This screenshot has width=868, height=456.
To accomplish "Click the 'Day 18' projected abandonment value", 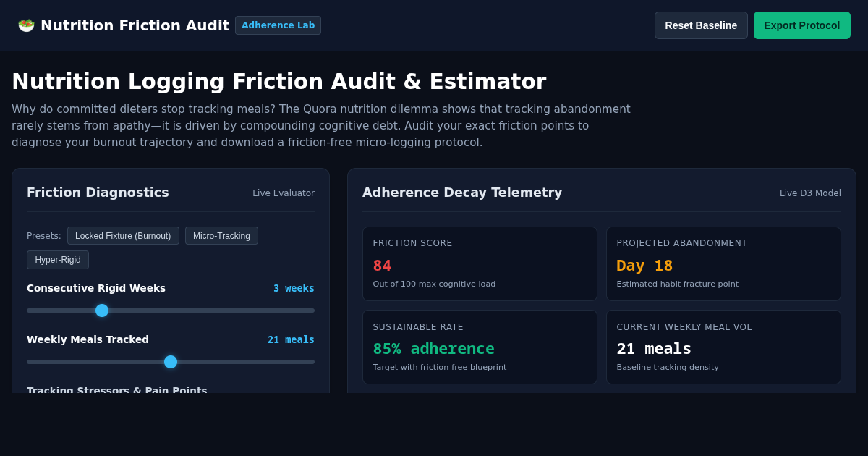I will tap(644, 266).
